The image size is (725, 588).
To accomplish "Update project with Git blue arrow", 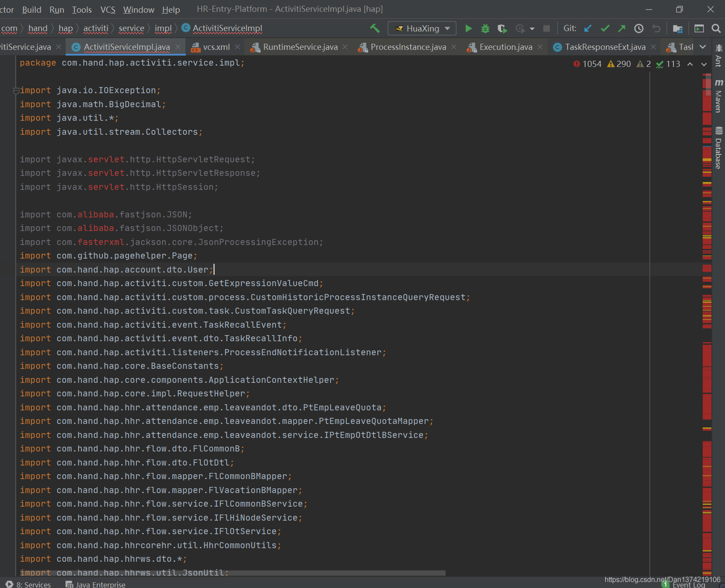I will (x=588, y=28).
